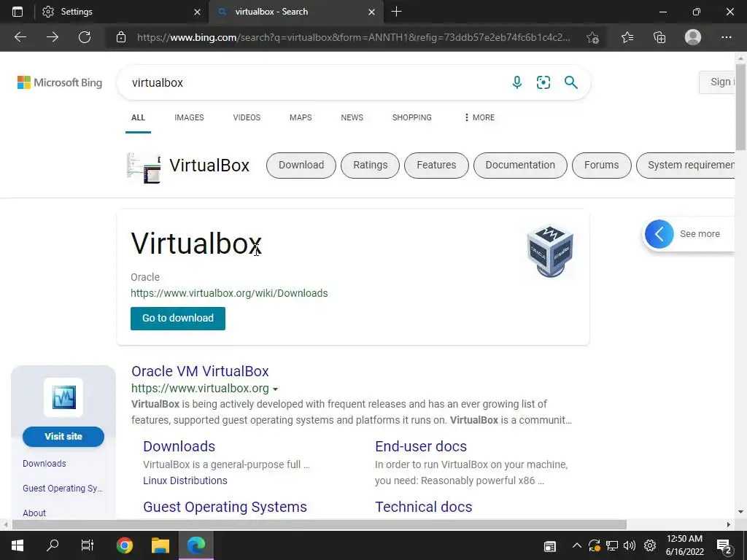This screenshot has width=747, height=560.
Task: Open the Linux Distributions link
Action: [185, 481]
